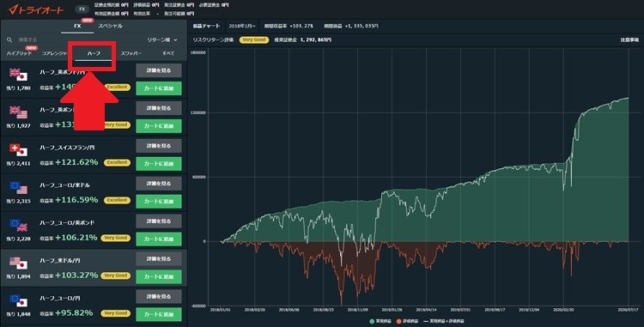This screenshot has width=644, height=327.
Task: Click the ハーフ_ユーロ/米ドル strategy name
Action: (x=64, y=185)
